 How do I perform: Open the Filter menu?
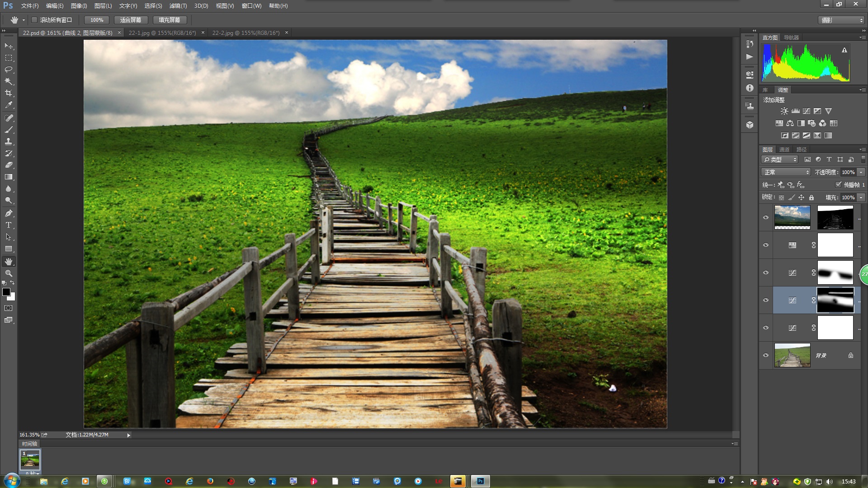point(178,6)
